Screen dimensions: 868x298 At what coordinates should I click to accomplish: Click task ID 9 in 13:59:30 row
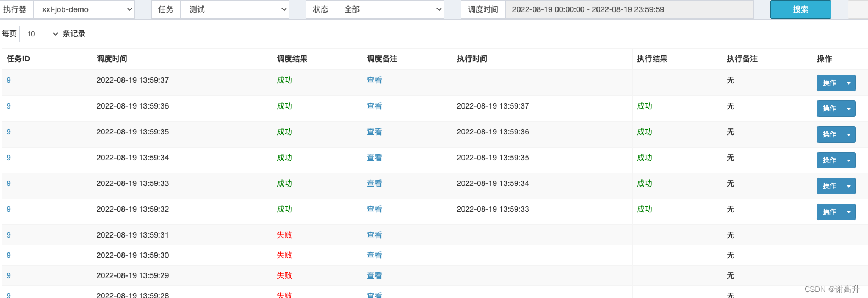[x=9, y=255]
